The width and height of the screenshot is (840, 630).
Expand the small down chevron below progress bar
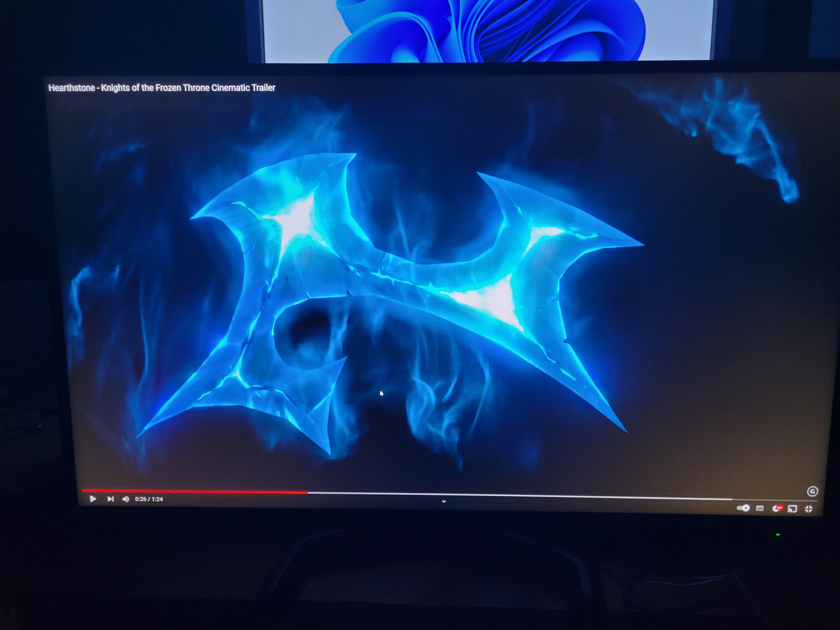444,501
